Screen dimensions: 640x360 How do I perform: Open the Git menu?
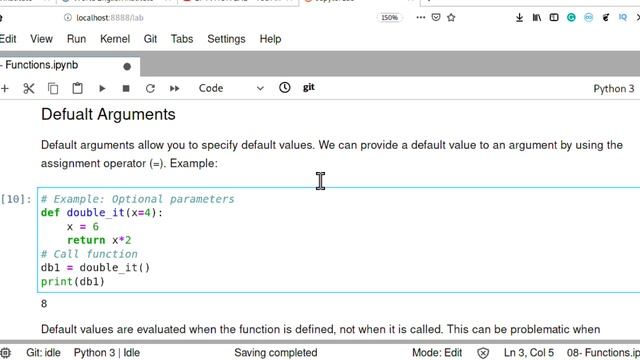[150, 39]
